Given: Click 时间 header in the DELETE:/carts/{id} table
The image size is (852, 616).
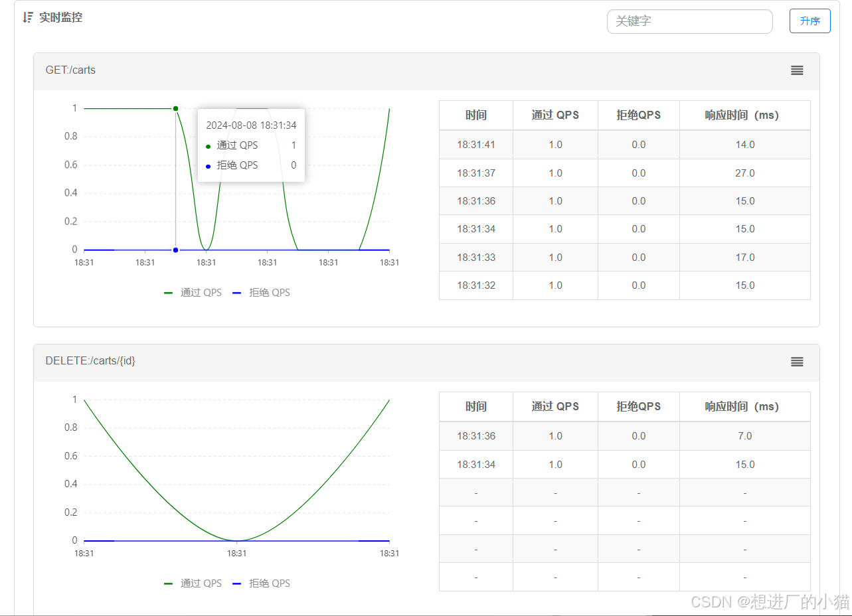Looking at the screenshot, I should 476,407.
